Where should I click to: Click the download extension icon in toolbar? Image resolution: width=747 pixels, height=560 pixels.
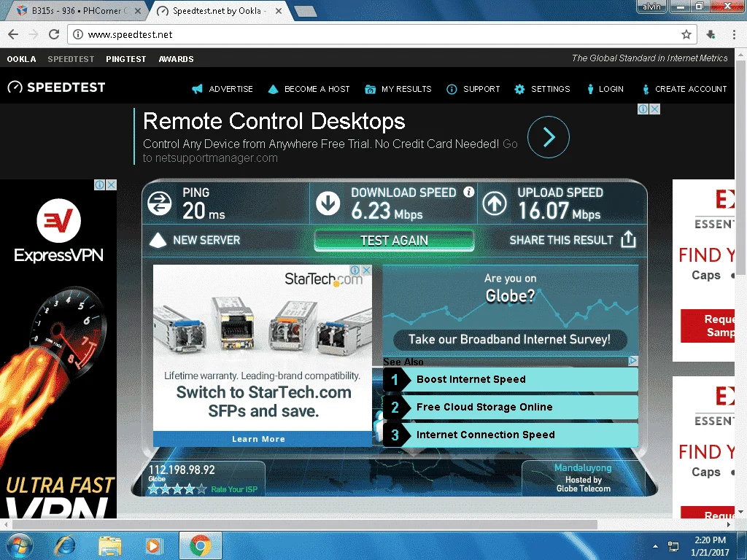pos(711,34)
